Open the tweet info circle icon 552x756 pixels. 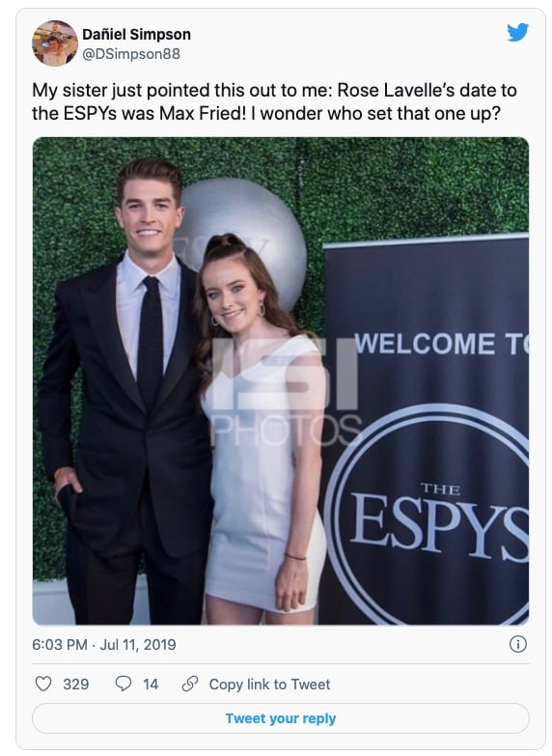pyautogui.click(x=518, y=644)
